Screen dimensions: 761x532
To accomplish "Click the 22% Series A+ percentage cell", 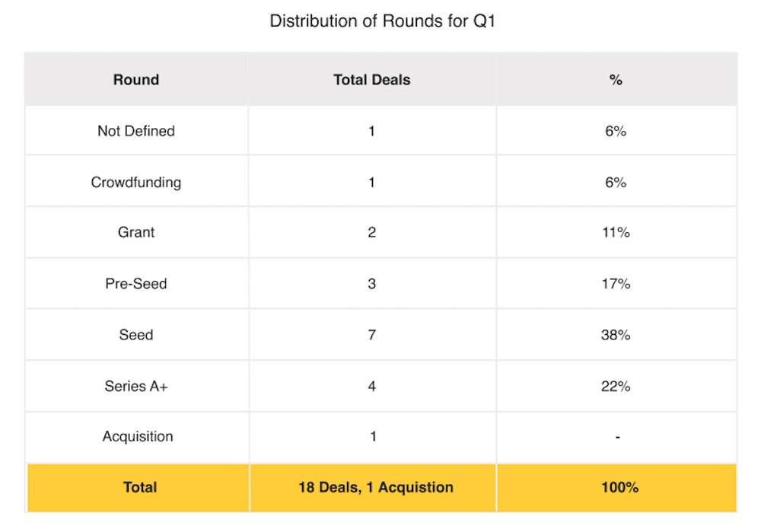I will pos(616,386).
